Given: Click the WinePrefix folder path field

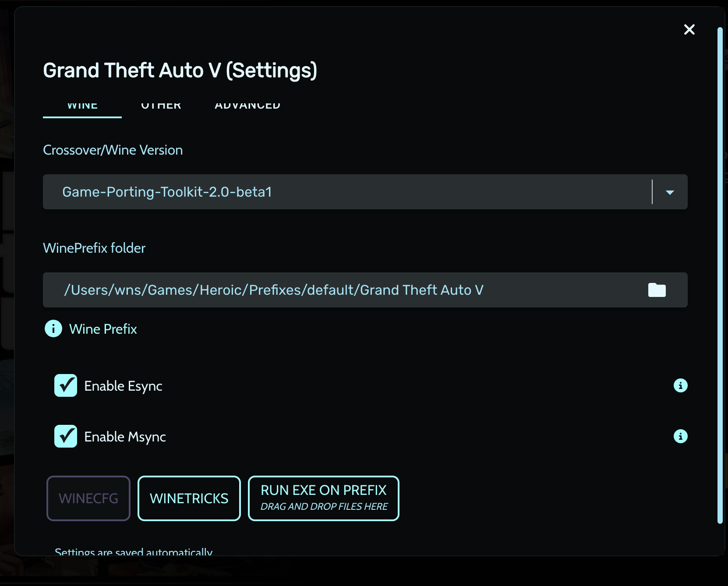Looking at the screenshot, I should click(x=342, y=290).
